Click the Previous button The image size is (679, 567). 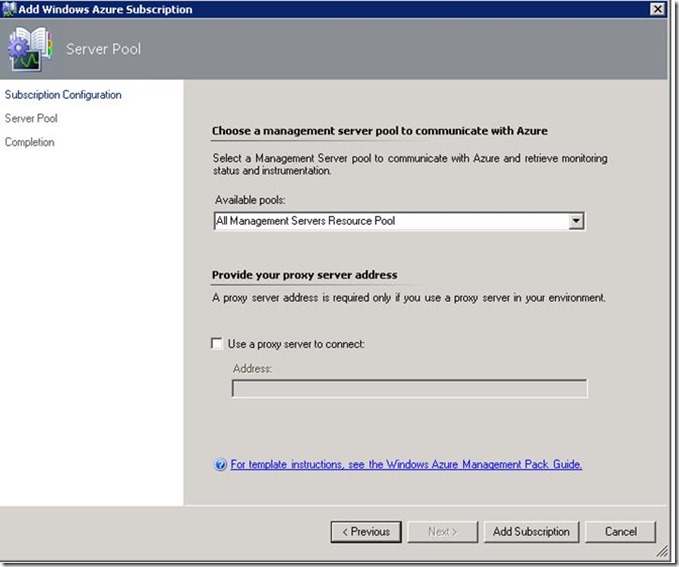tap(366, 531)
